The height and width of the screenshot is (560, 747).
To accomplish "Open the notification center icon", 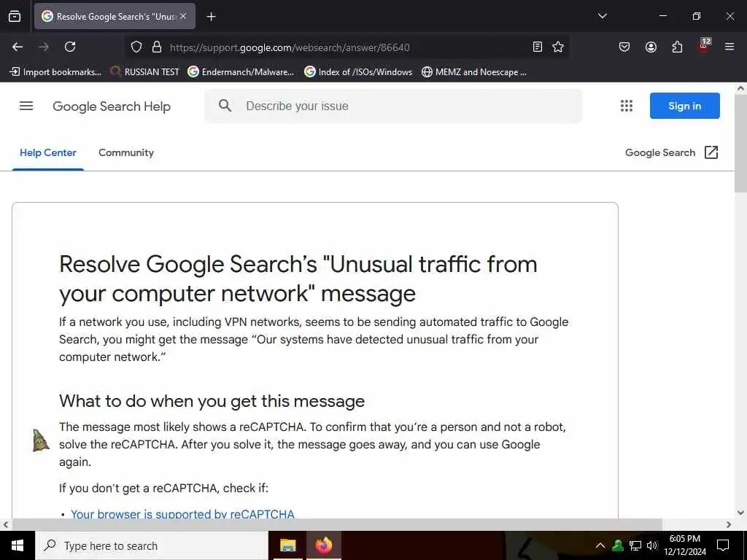I will pyautogui.click(x=723, y=545).
